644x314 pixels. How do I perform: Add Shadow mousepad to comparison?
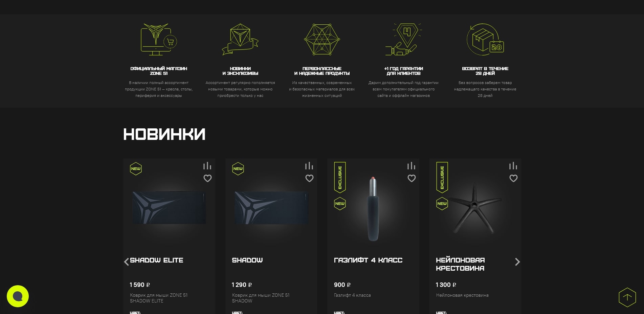[x=309, y=166]
